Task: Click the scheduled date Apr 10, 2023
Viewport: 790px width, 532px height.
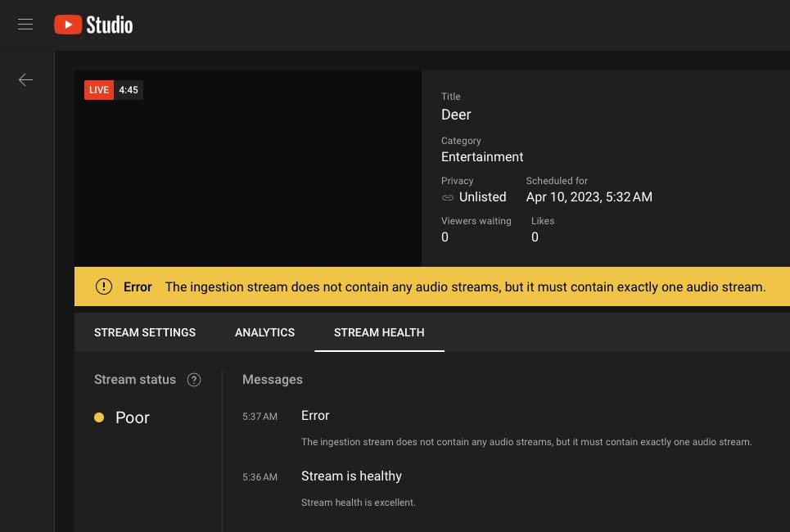Action: (589, 197)
